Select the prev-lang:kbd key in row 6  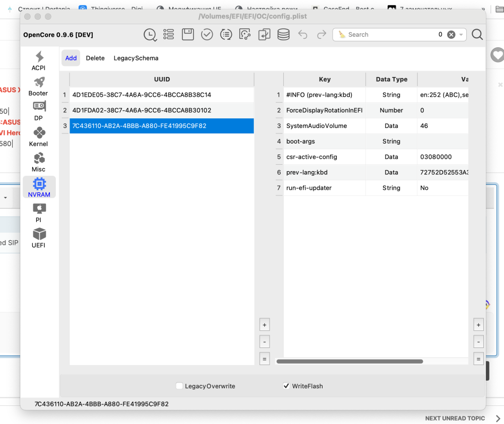325,173
